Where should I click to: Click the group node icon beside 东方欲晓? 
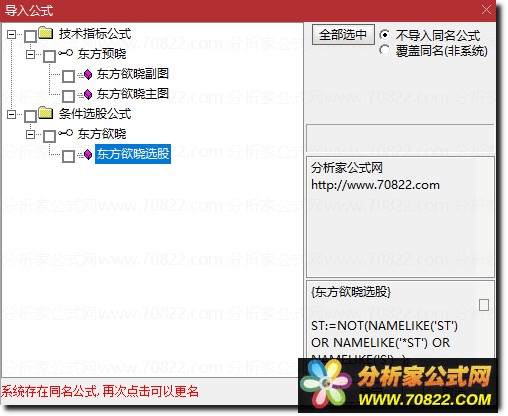pyautogui.click(x=65, y=133)
